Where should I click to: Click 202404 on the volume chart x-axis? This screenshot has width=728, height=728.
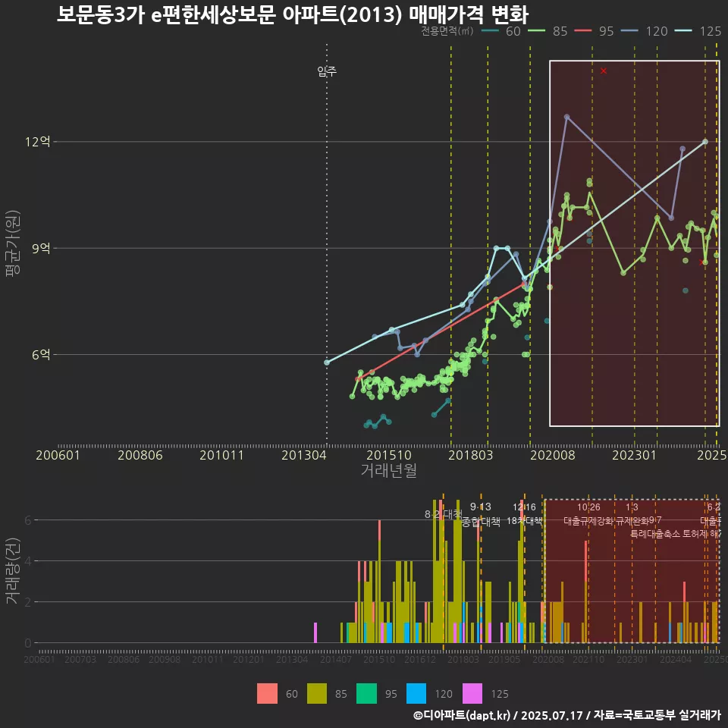pos(676,659)
